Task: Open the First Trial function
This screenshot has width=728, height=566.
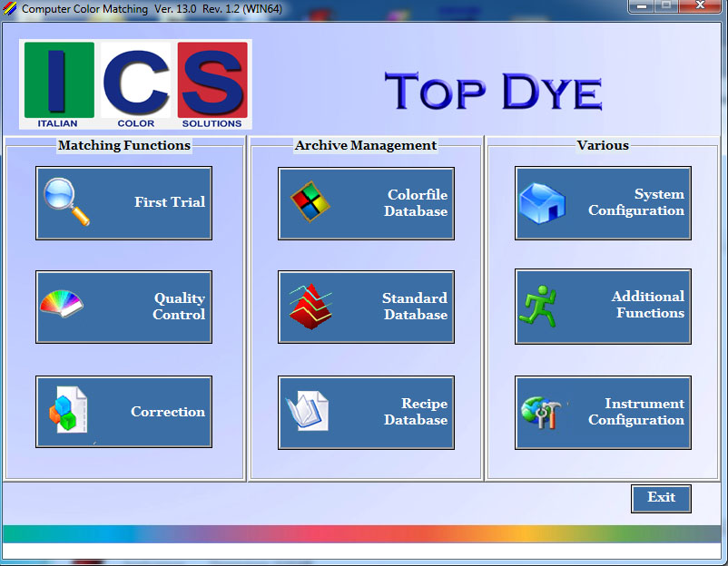Action: 123,203
